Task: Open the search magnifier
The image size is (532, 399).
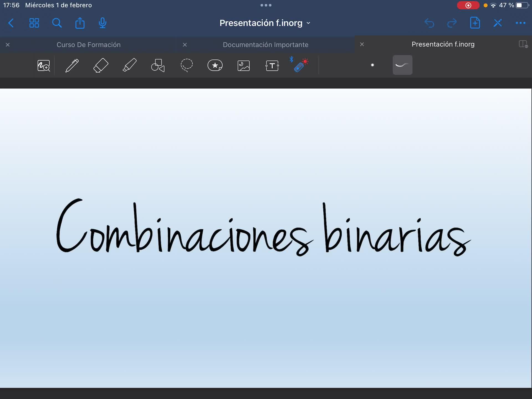Action: [57, 23]
